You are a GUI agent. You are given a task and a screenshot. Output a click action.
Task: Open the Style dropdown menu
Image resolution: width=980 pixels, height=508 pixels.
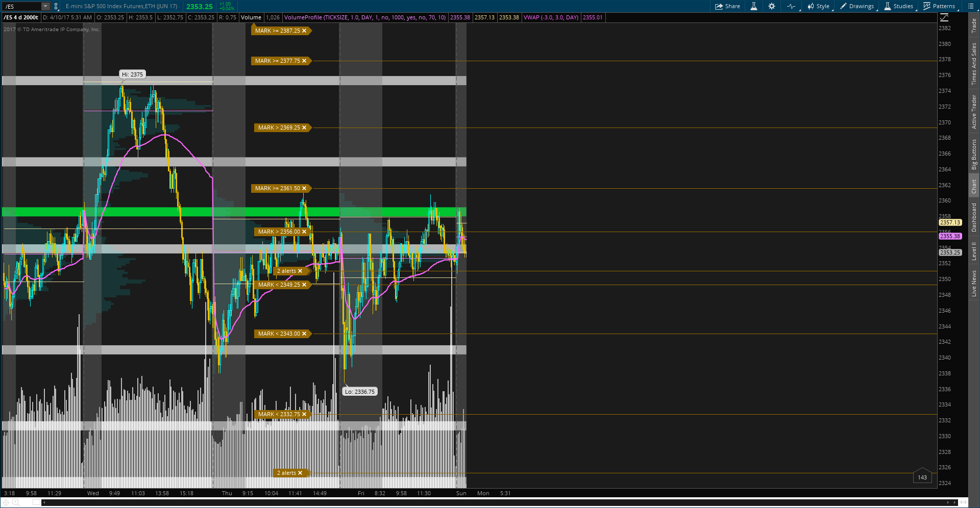pos(819,6)
